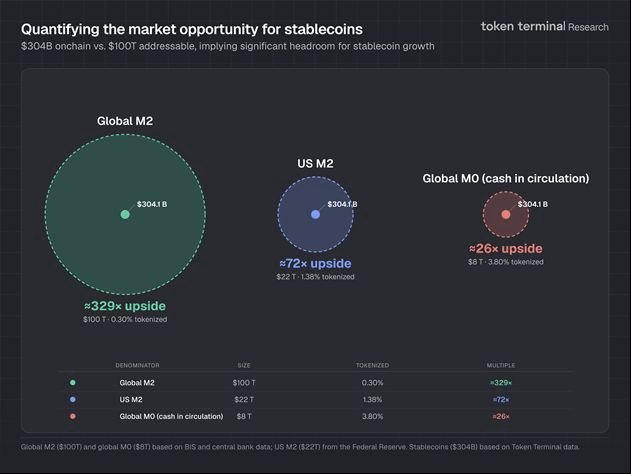Click the ≈329× upside label
Screen dimensions: 631x474
125,305
